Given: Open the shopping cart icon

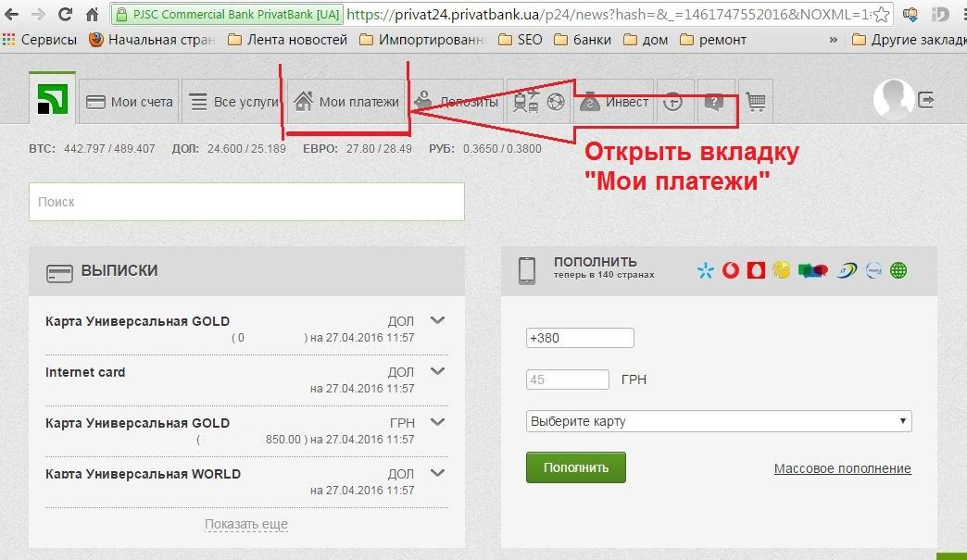Looking at the screenshot, I should [x=756, y=102].
